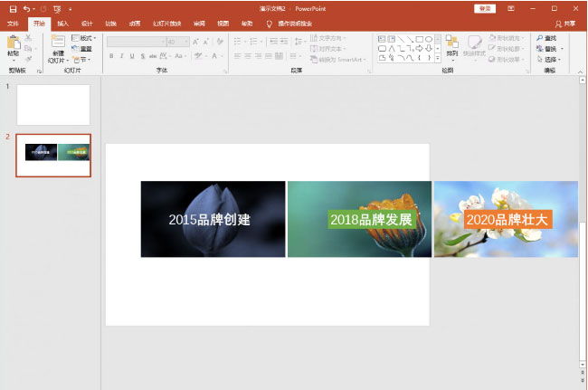Pick the rectangle shape in shapes gallery
Viewport: 588px width, 390px height.
pos(420,39)
